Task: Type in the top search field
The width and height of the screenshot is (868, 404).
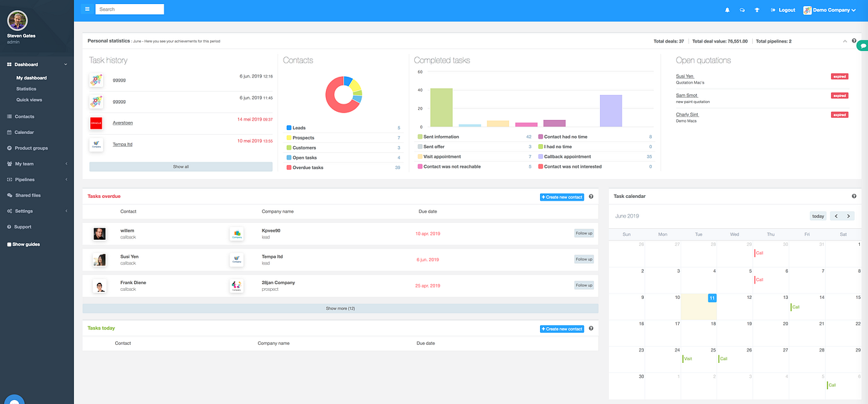Action: click(x=129, y=9)
